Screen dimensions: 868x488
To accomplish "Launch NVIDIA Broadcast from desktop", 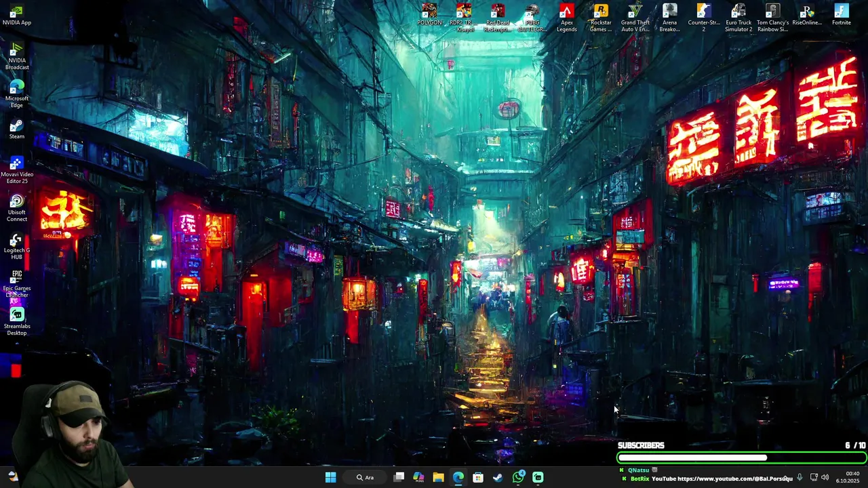I will click(16, 56).
